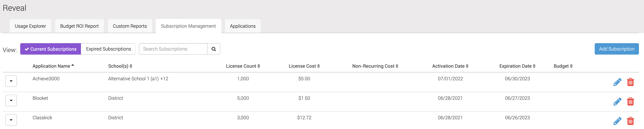Switch view to Expired Subscriptions
Viewport: 644px width, 129px height.
[108, 49]
